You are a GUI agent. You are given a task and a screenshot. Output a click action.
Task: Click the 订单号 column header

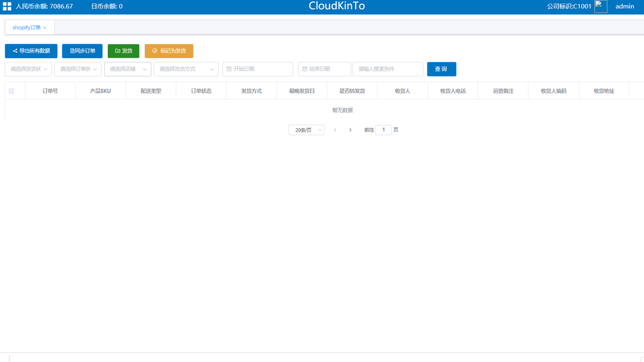(x=50, y=91)
